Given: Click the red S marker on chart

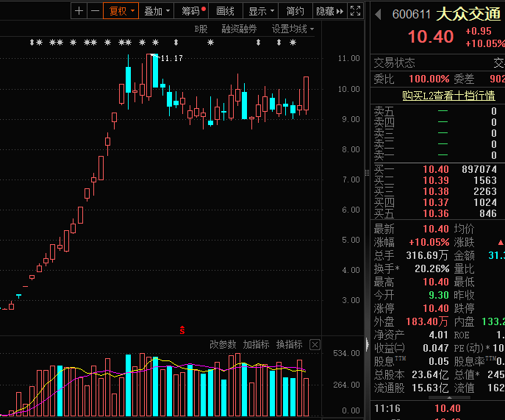Looking at the screenshot, I should (182, 330).
